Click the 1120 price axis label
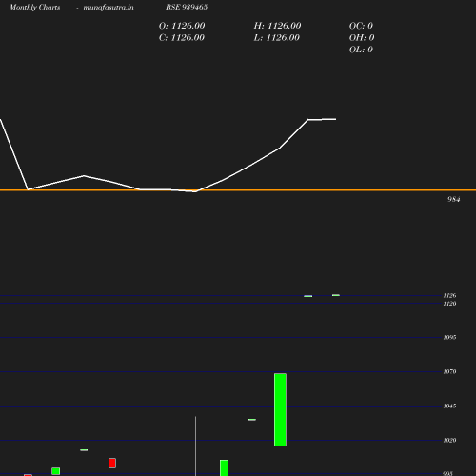Viewport: 476px width, 476px height. (449, 304)
